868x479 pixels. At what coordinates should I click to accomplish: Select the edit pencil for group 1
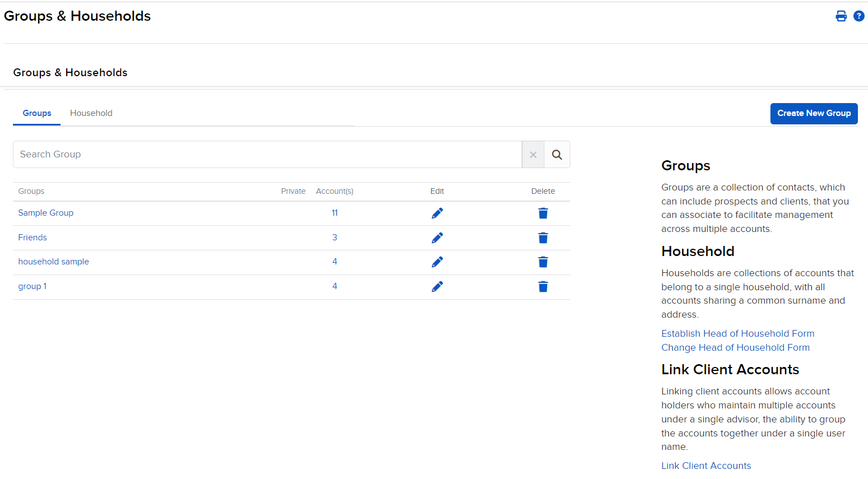click(x=437, y=286)
